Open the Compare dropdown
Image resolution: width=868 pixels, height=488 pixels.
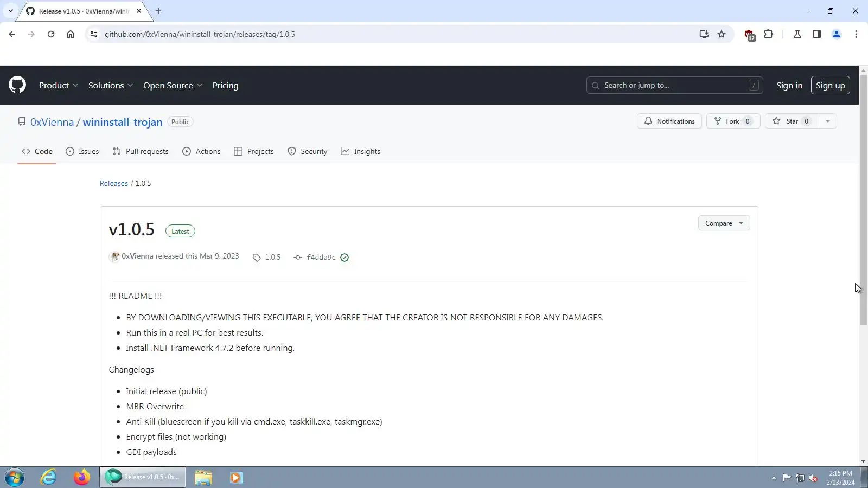(x=724, y=223)
